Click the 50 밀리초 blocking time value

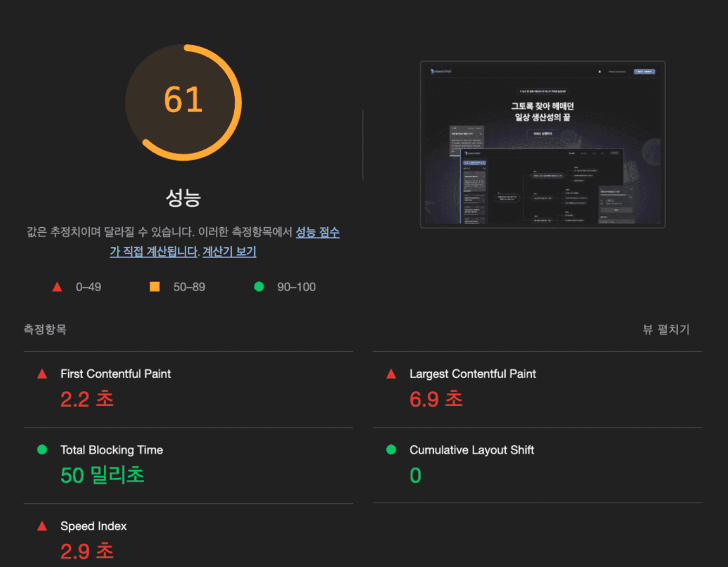pyautogui.click(x=102, y=475)
